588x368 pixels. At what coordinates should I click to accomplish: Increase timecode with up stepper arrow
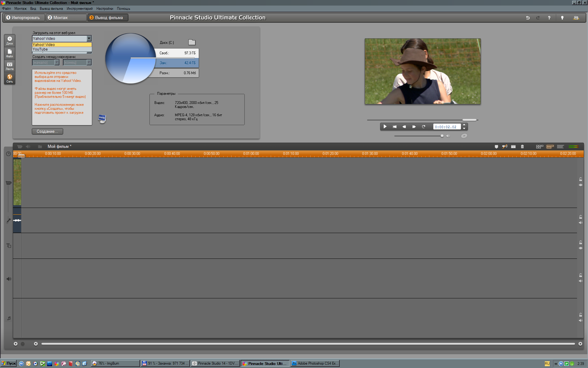[464, 125]
